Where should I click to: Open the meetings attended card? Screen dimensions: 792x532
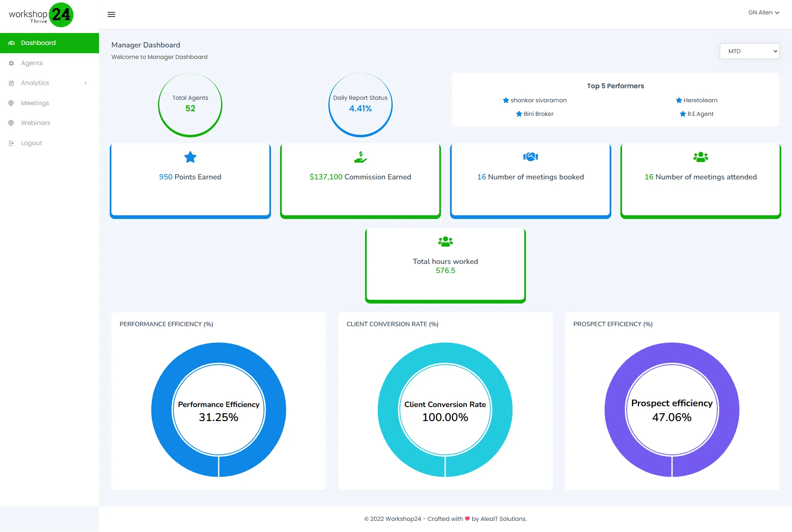[x=701, y=181]
